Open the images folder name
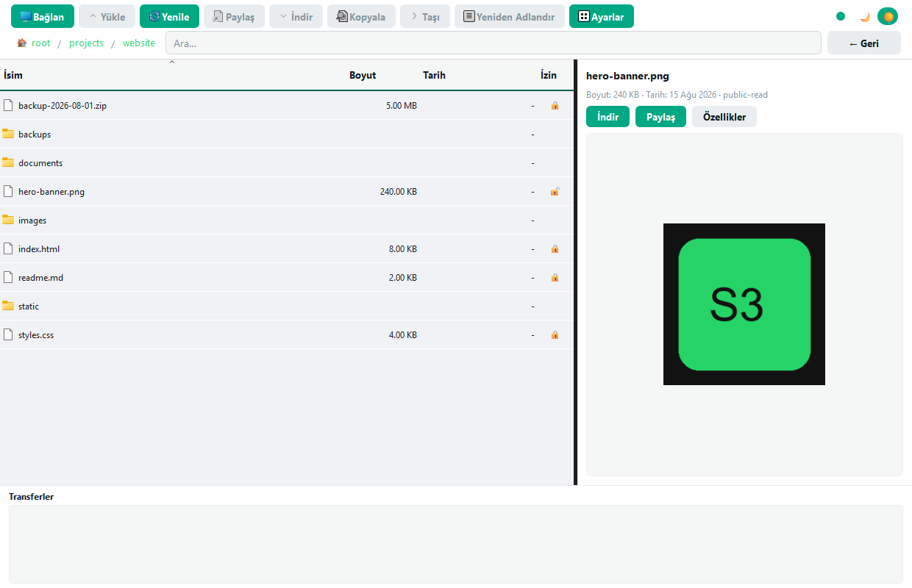 coord(32,220)
